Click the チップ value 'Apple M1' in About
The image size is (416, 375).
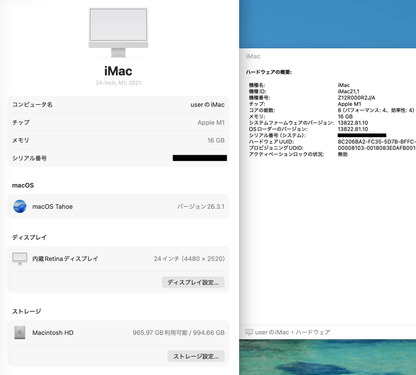pyautogui.click(x=211, y=123)
